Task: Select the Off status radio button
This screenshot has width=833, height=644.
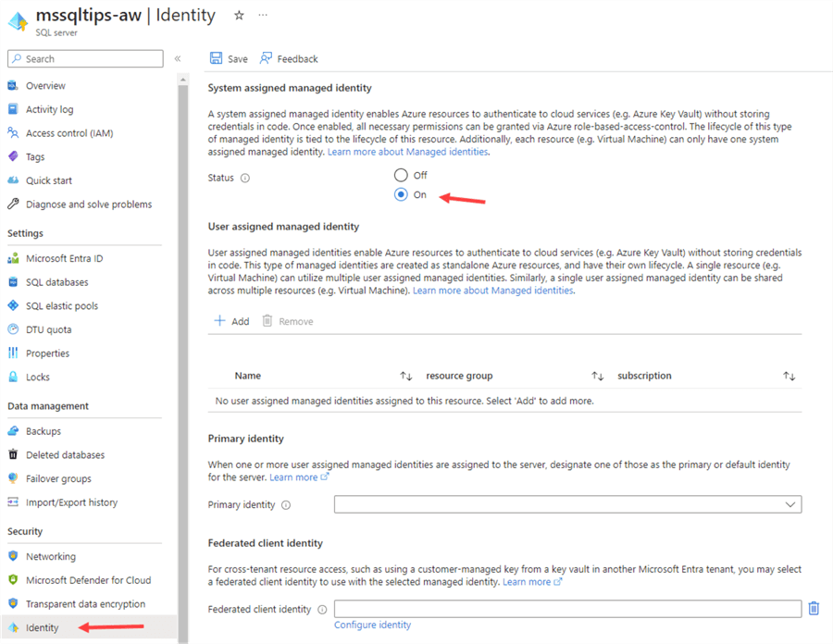Action: (401, 175)
